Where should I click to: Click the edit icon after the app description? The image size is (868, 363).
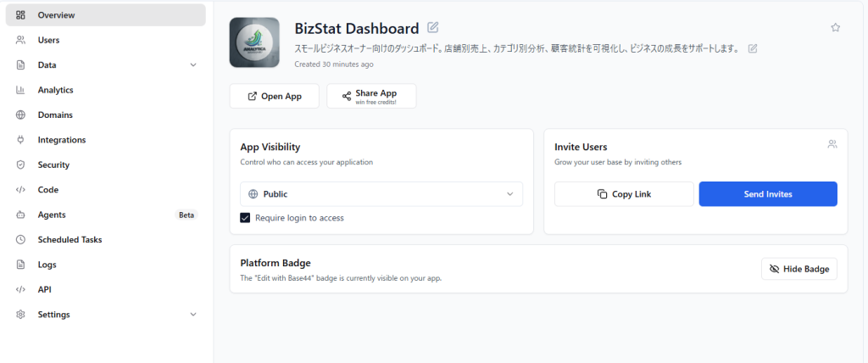tap(753, 48)
